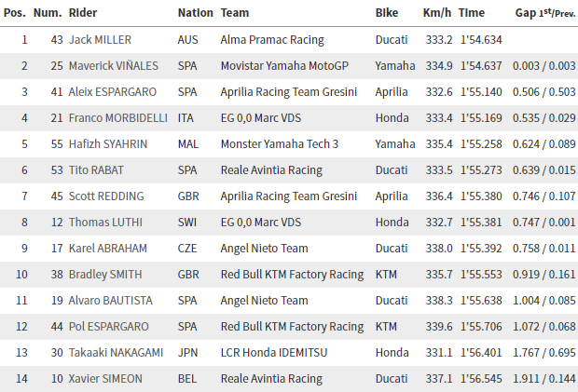578x392 pixels.
Task: Click the Time column header
Action: click(472, 13)
